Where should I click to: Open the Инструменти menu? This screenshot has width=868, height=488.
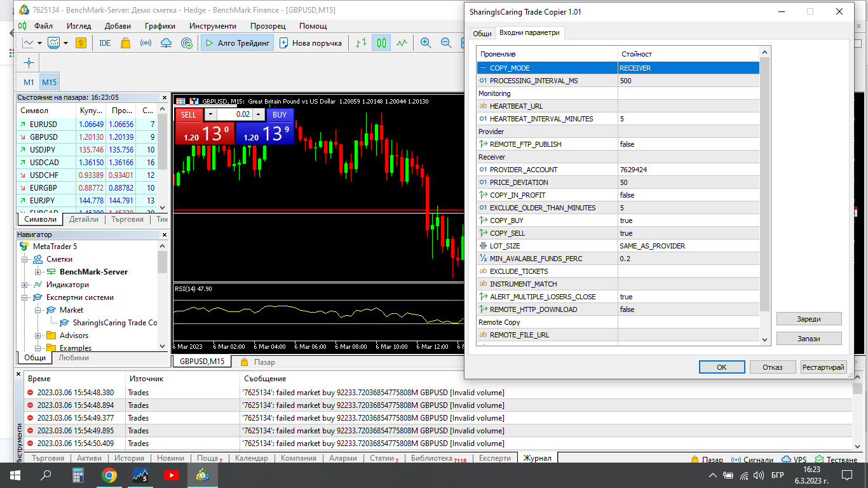point(213,26)
